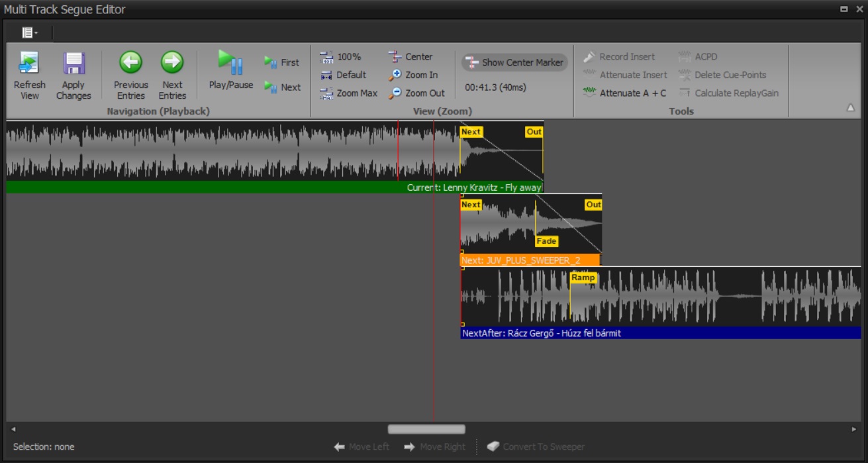
Task: Click the Center view button
Action: [x=411, y=57]
